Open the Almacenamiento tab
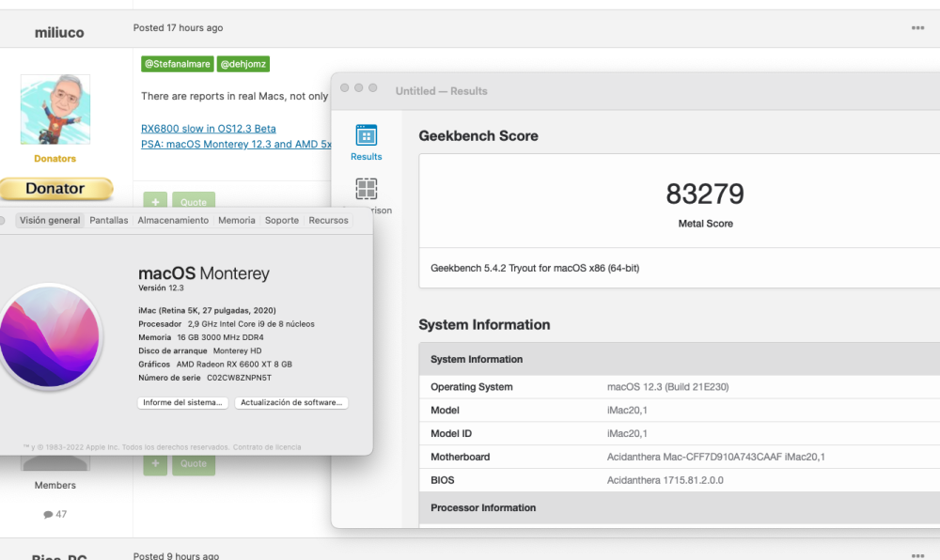The width and height of the screenshot is (940, 560). click(173, 221)
